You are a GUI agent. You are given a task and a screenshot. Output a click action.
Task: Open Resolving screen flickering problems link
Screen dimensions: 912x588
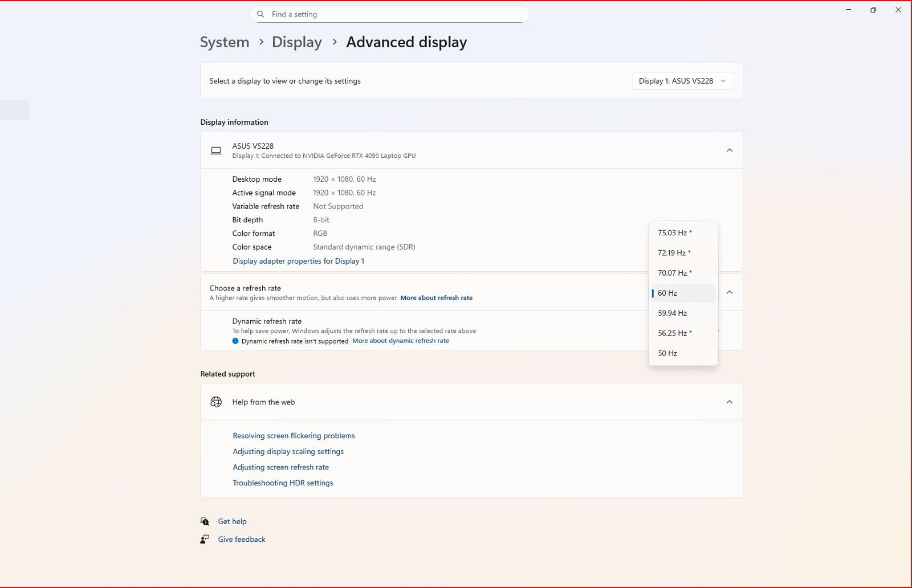294,436
